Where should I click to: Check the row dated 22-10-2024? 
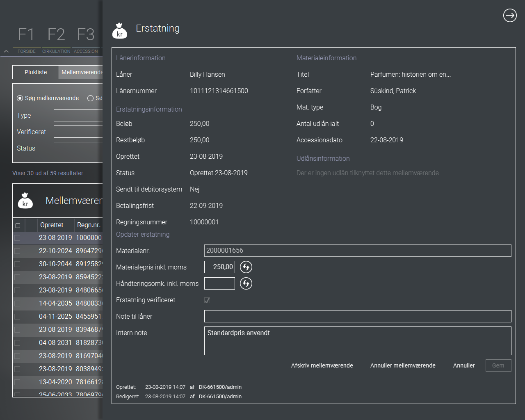[x=17, y=251]
